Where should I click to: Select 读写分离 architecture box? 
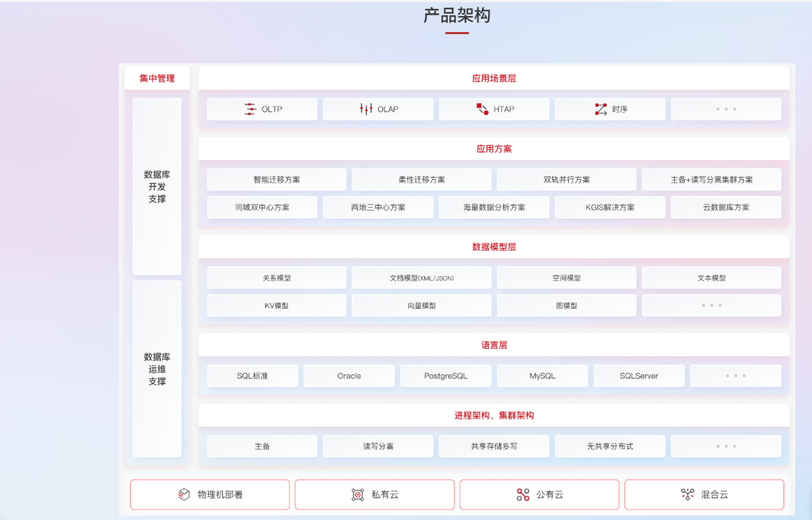[378, 446]
